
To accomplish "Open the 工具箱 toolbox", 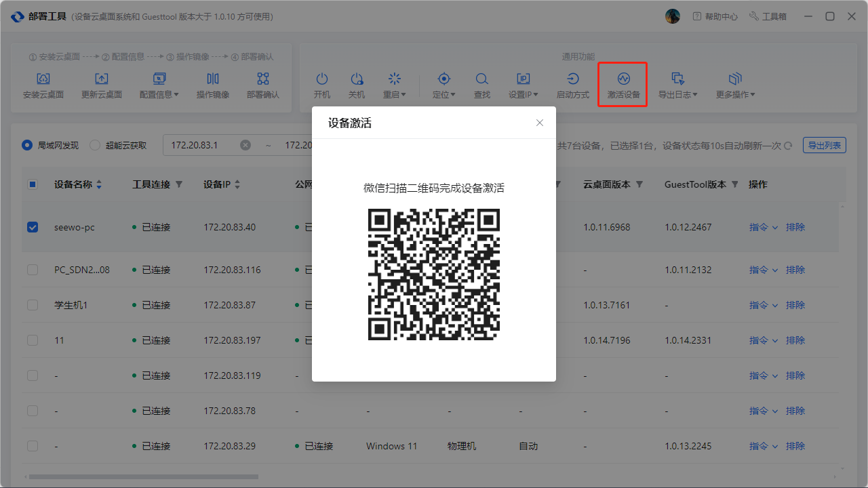I will coord(768,16).
